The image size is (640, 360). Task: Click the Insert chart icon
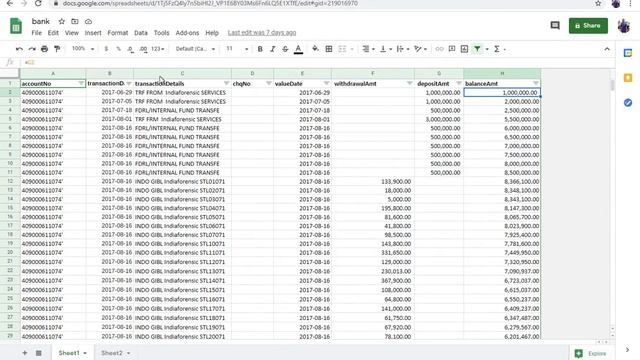pos(464,49)
